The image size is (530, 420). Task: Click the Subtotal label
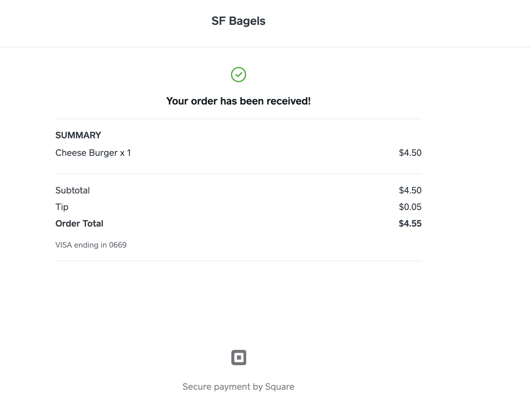[x=73, y=191]
